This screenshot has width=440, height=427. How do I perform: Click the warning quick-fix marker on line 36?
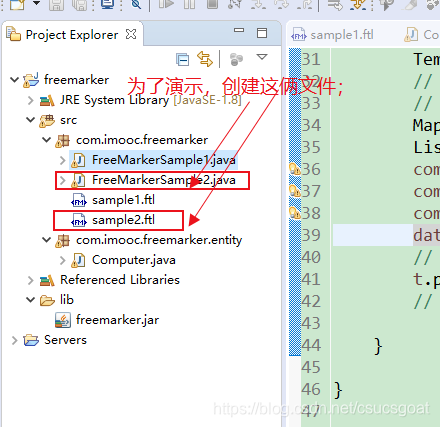pos(295,169)
